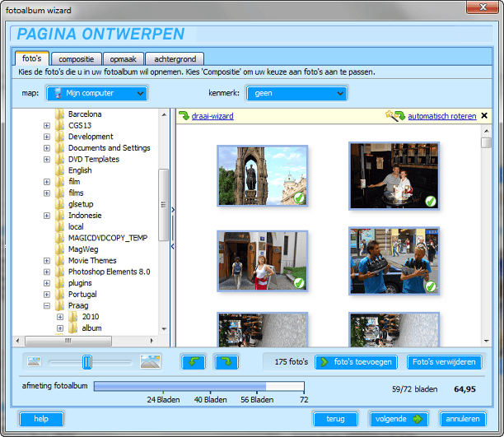Click the large thumbnail size icon
This screenshot has height=437, width=504.
coord(150,361)
